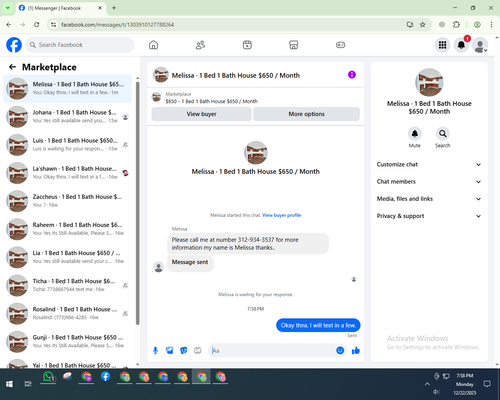Open Gunji conversation in chat list
500x400 pixels.
[67, 341]
